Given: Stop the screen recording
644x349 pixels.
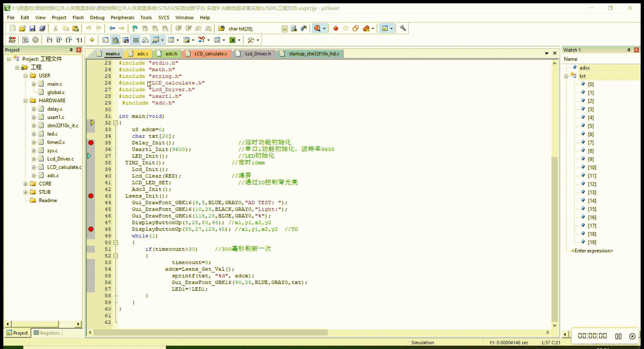Looking at the screenshot, I should [632, 336].
